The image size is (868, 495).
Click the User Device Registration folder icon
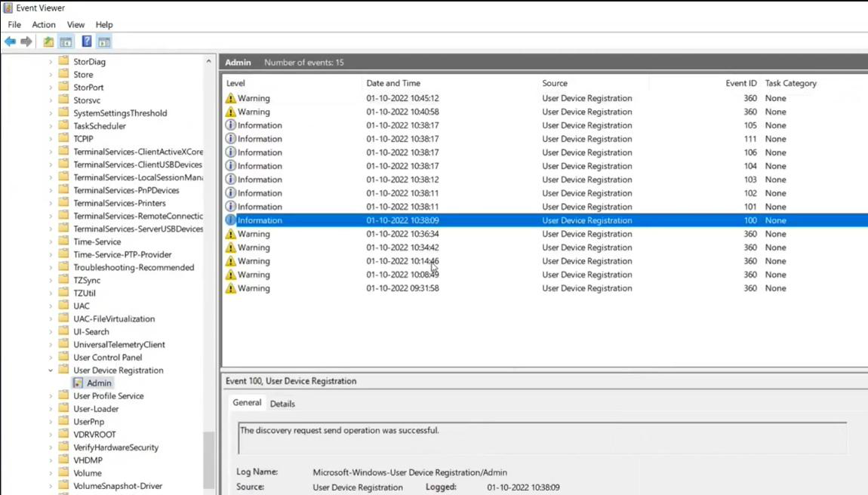coord(63,369)
